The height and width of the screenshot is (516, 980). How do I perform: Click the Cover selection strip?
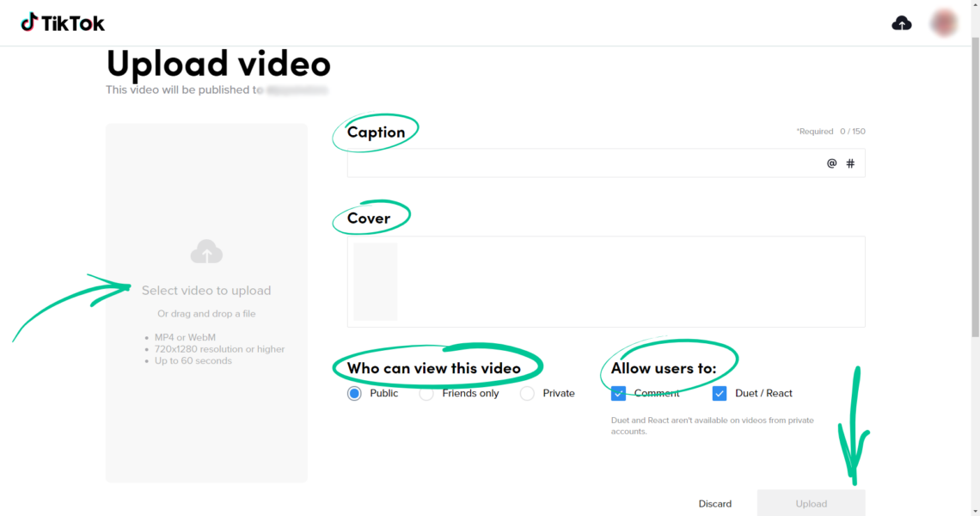(x=605, y=281)
